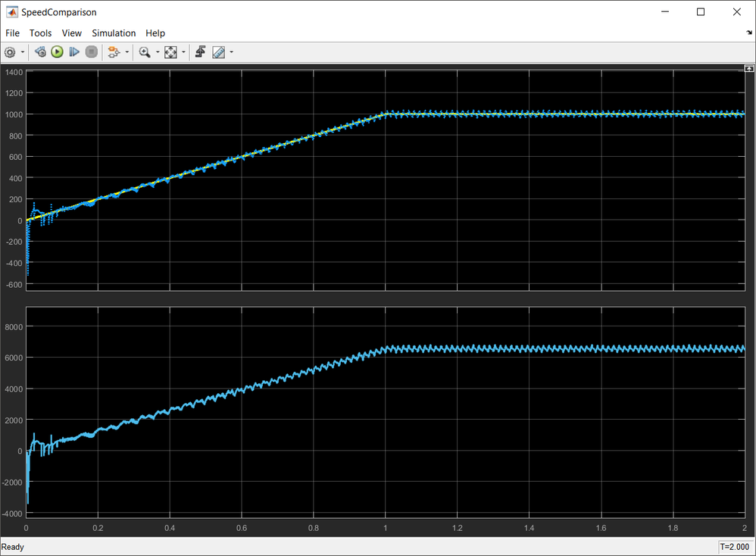Image resolution: width=756 pixels, height=556 pixels.
Task: Select the Zoom magnifier tool
Action: tap(144, 52)
